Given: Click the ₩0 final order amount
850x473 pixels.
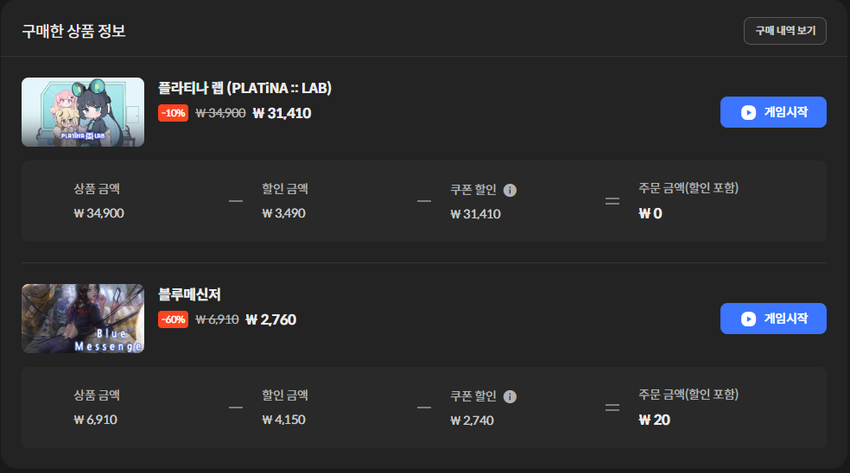Looking at the screenshot, I should tap(650, 213).
